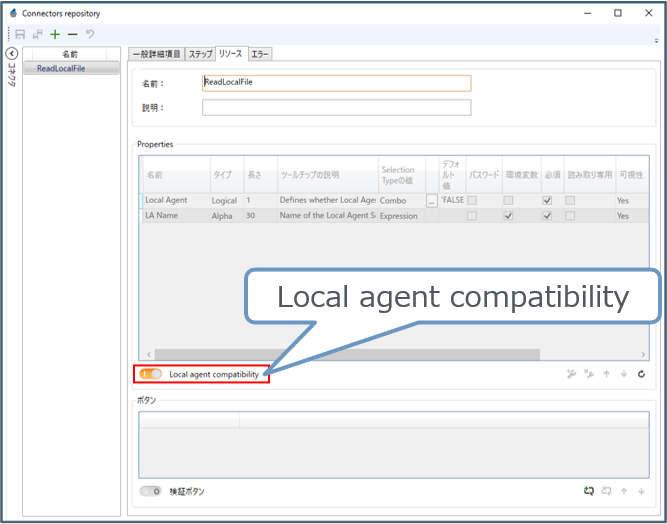Viewport: 667px width, 524px height.
Task: Click the save icon in the toolbar
Action: (x=20, y=34)
